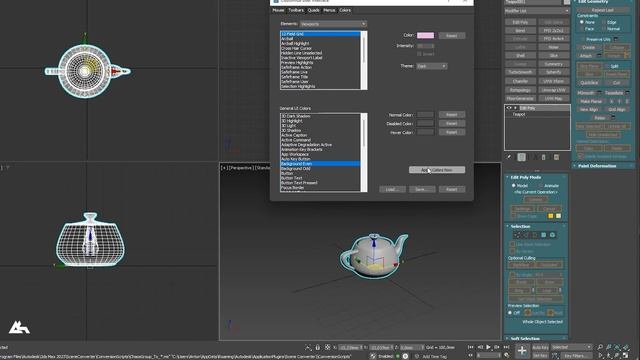This screenshot has height=360, width=640.
Task: Select the Normal constraint radio button
Action: pos(603,29)
